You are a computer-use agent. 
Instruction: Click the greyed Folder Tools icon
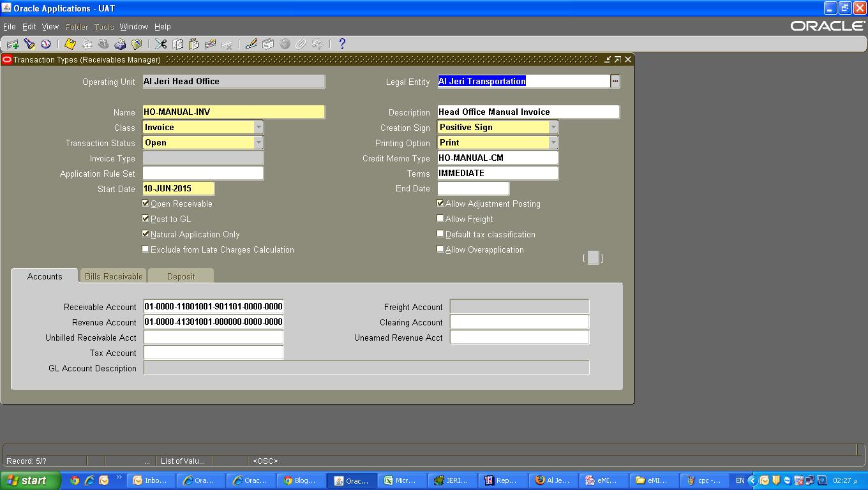pyautogui.click(x=317, y=44)
